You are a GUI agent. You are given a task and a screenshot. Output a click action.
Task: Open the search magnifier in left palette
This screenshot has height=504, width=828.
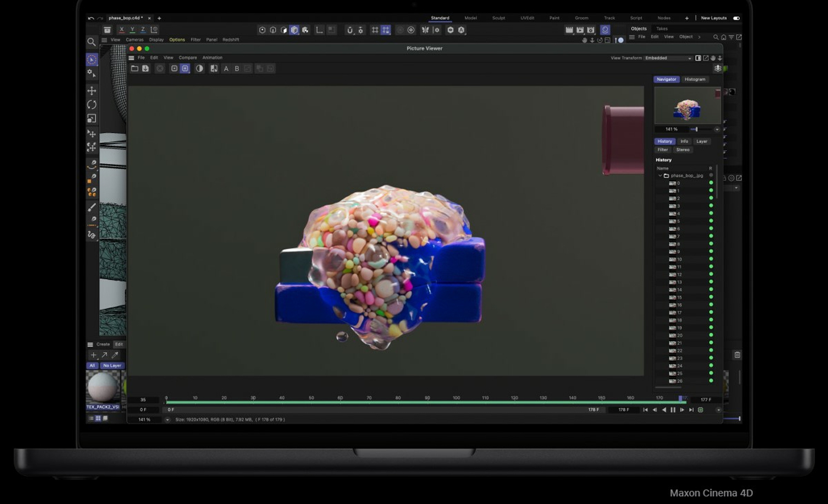(92, 42)
